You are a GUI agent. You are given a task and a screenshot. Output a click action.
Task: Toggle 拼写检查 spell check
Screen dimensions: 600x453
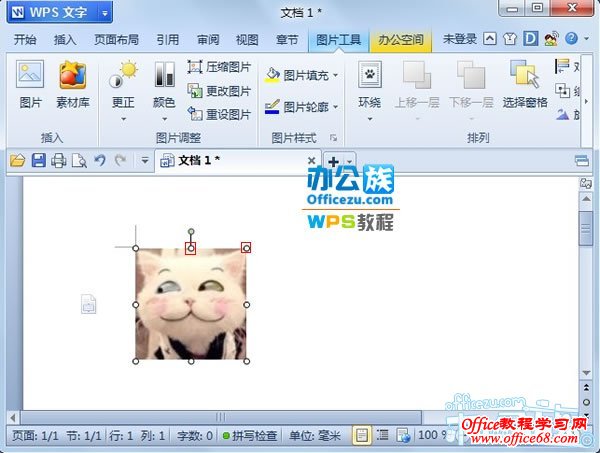click(x=250, y=435)
